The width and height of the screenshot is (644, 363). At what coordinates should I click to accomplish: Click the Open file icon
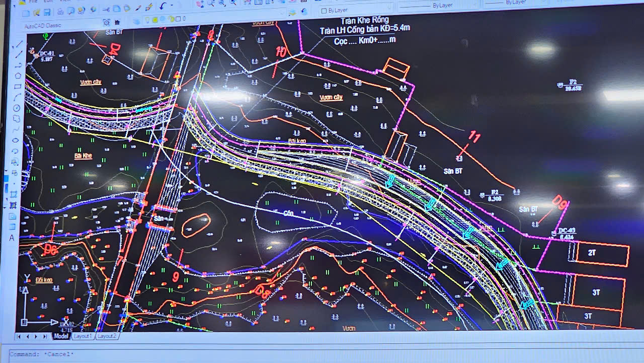click(x=36, y=12)
